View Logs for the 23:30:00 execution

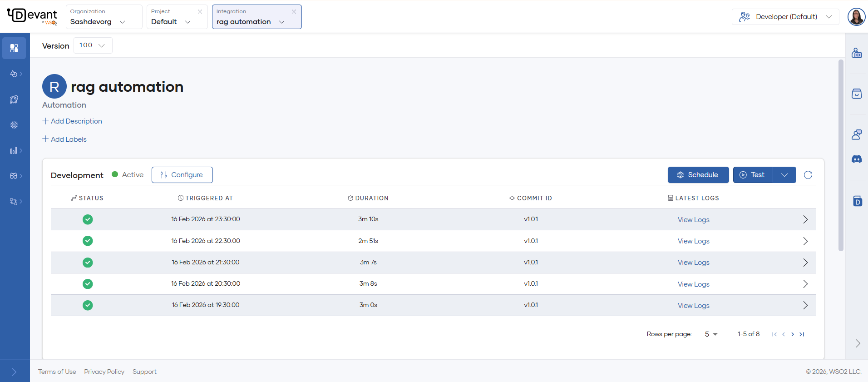click(693, 220)
